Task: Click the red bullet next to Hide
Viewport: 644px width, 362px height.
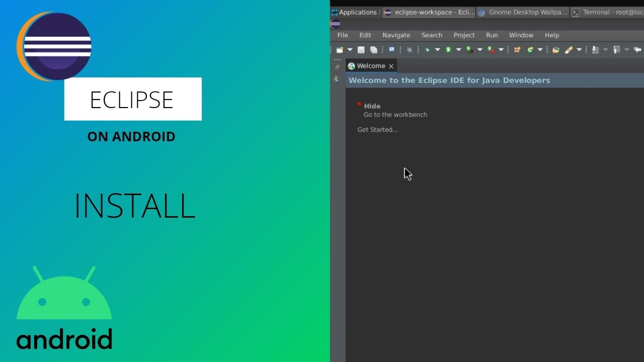Action: pos(359,104)
